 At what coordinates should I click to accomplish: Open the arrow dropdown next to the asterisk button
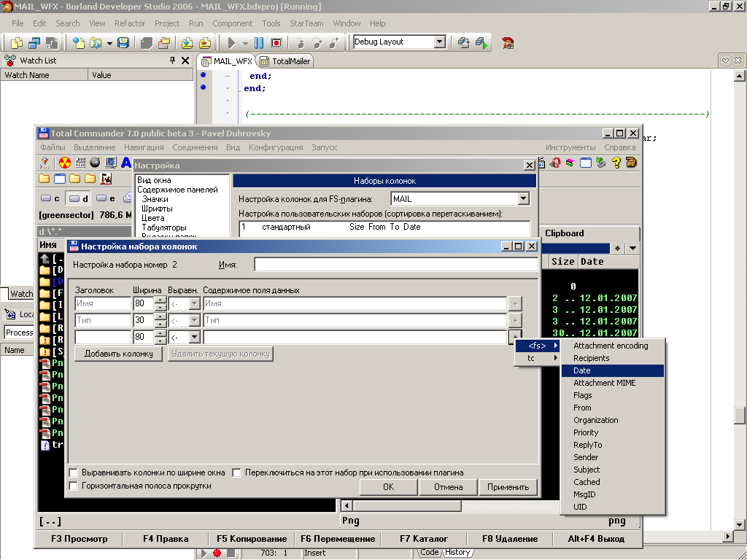(632, 248)
